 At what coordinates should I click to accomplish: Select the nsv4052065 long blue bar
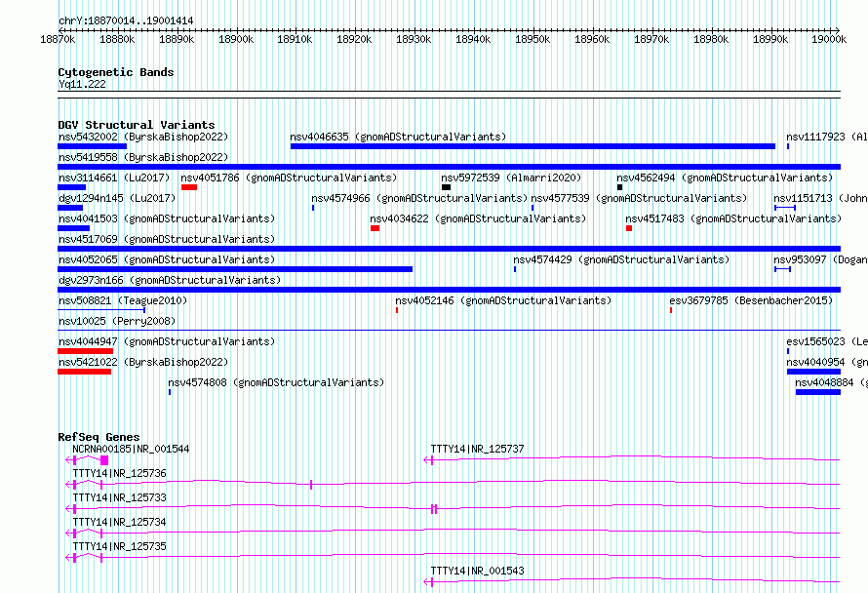coord(235,269)
